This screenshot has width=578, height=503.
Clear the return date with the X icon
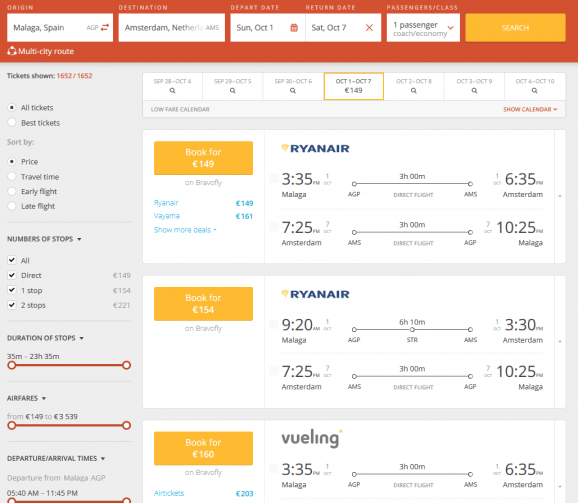tap(369, 28)
